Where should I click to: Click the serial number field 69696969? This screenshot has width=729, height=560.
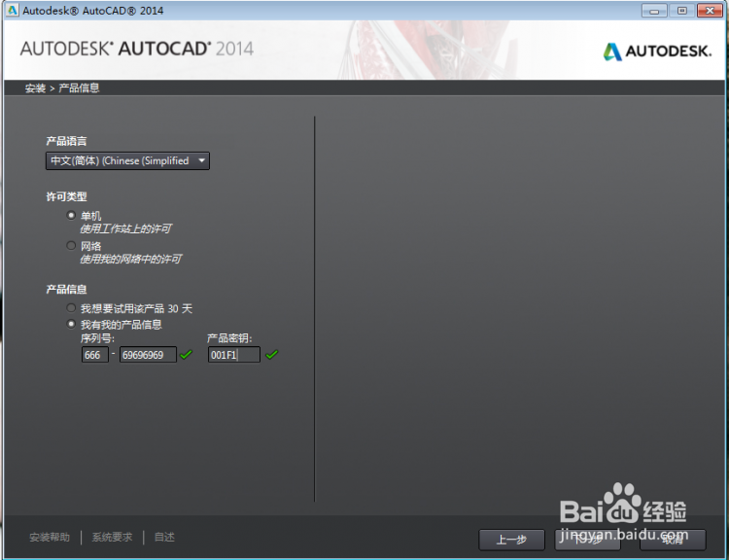point(148,355)
